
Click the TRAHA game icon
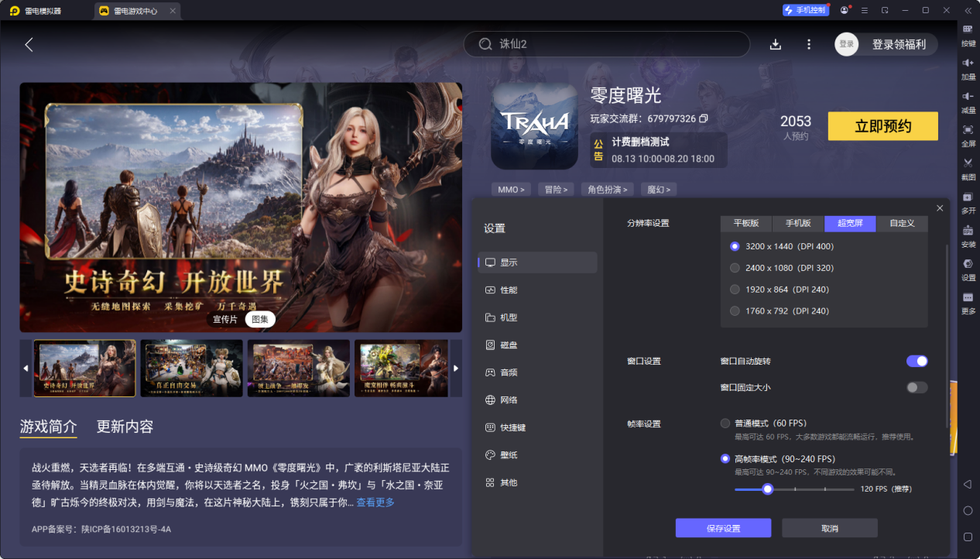(534, 126)
